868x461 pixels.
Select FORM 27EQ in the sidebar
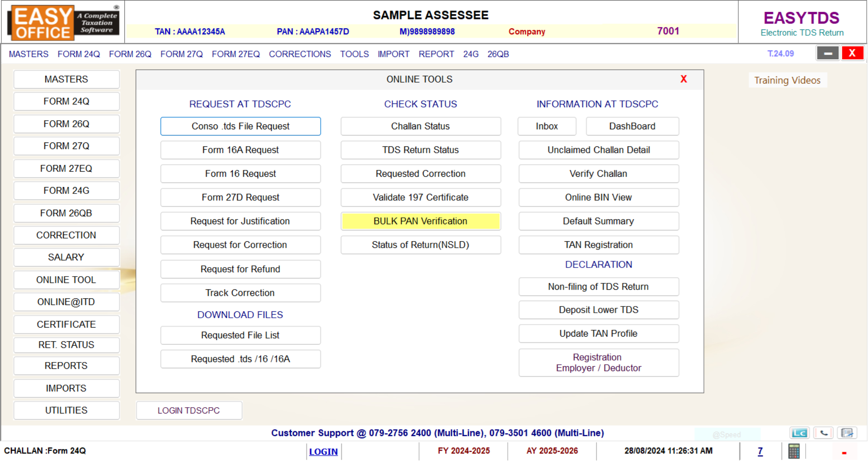pyautogui.click(x=66, y=169)
